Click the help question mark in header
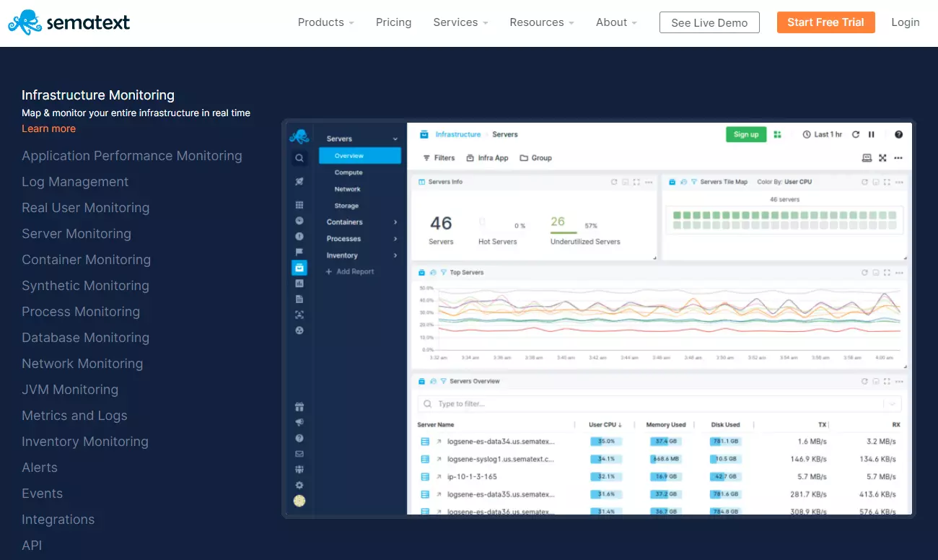 tap(898, 134)
